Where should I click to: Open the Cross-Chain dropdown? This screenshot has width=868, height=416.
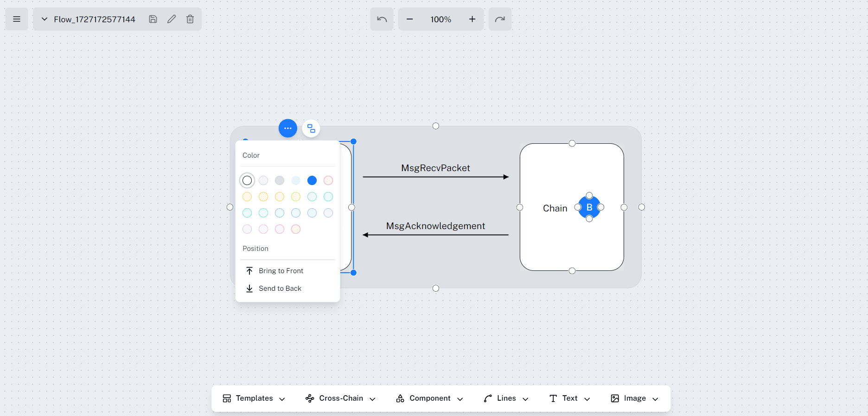pos(341,398)
